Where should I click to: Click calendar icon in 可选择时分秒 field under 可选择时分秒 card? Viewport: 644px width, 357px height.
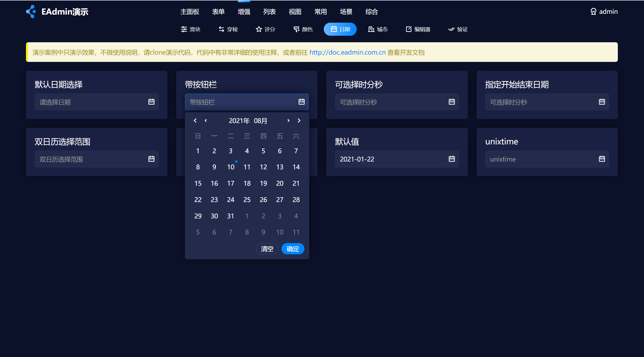pyautogui.click(x=452, y=102)
